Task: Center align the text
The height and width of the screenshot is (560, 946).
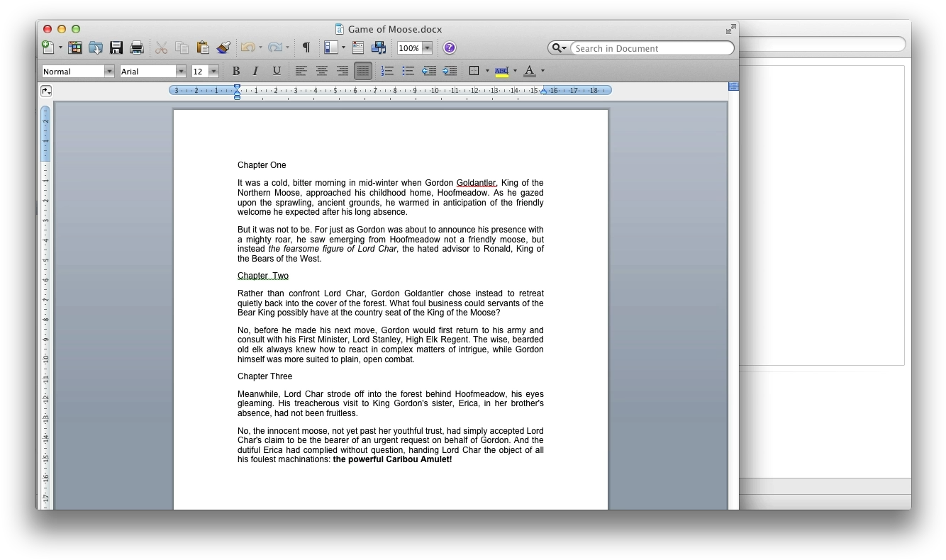Action: [322, 71]
